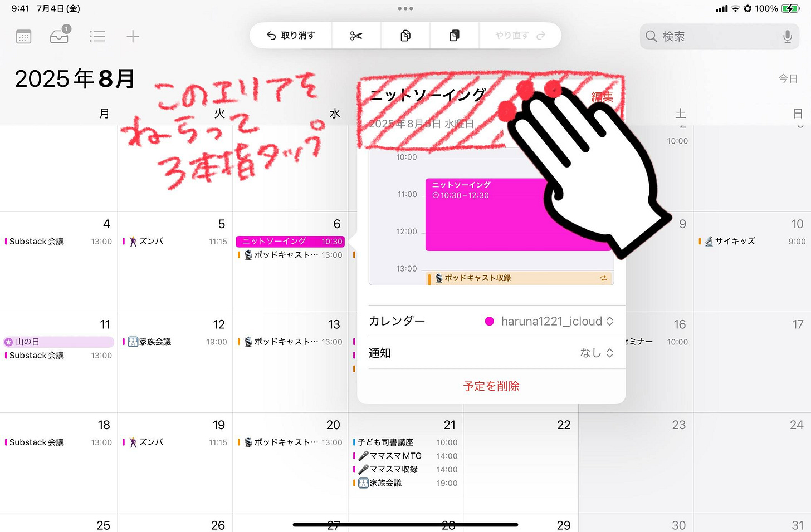811x532 pixels.
Task: Select day 17 in the calendar
Action: point(798,324)
